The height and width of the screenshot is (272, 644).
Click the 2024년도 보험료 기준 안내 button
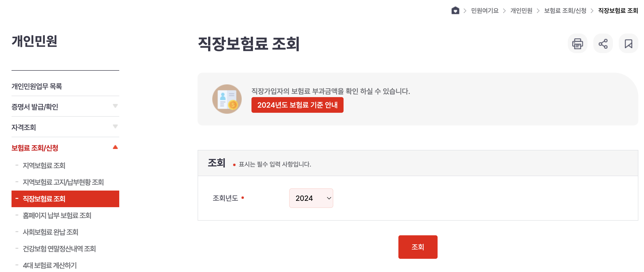(x=298, y=105)
